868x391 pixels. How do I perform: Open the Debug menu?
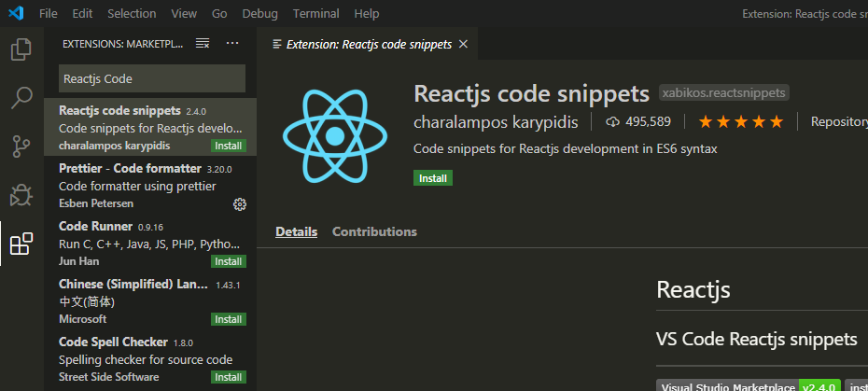[260, 13]
